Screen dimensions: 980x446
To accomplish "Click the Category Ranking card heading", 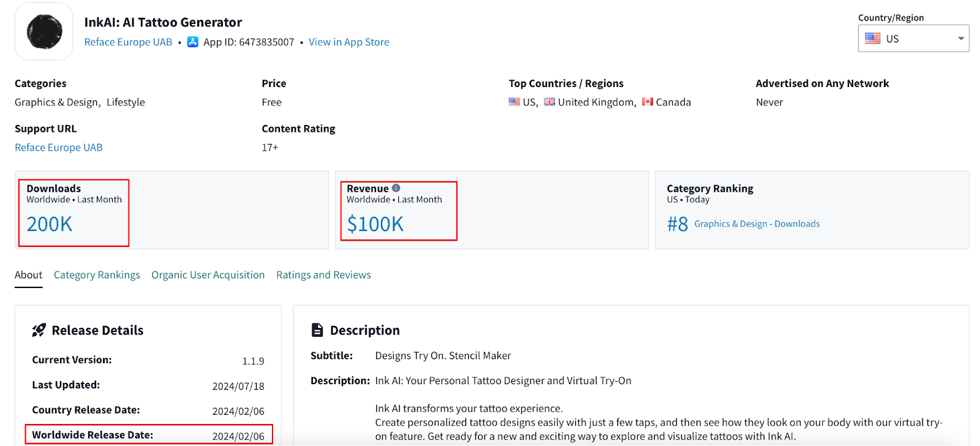I will click(x=710, y=189).
